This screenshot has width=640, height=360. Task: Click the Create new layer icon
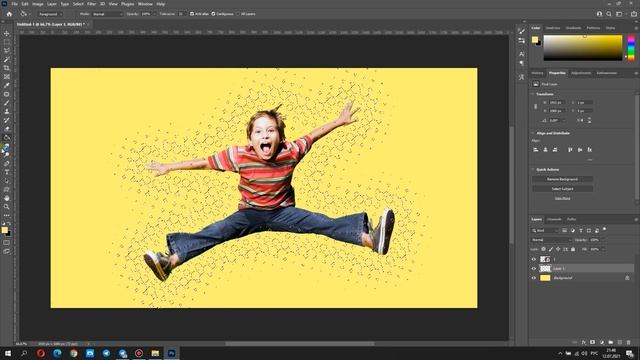620,342
